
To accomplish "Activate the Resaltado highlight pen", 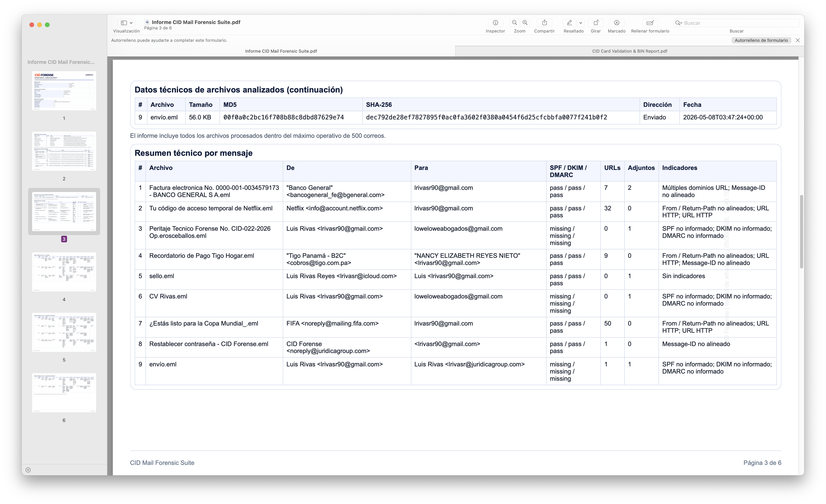I will click(569, 23).
